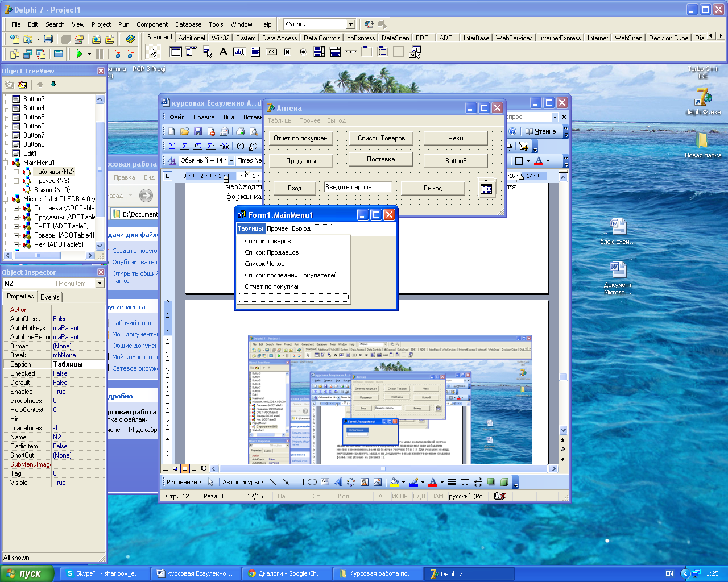The image size is (728, 582).
Task: Select the CheckBox component in palette
Action: (x=287, y=52)
